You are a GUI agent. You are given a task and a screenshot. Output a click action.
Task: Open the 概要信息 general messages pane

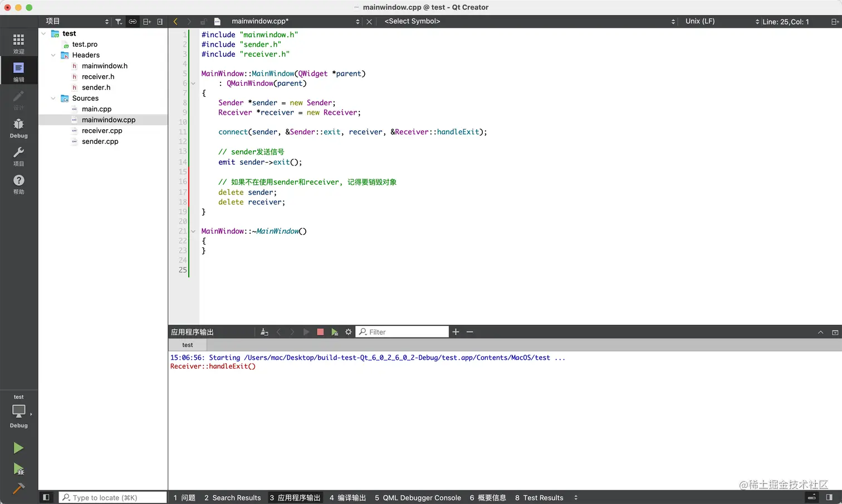[488, 498]
